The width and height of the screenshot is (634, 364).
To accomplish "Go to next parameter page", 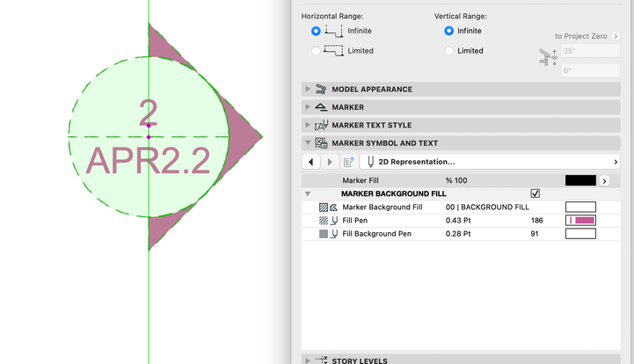I will point(330,162).
